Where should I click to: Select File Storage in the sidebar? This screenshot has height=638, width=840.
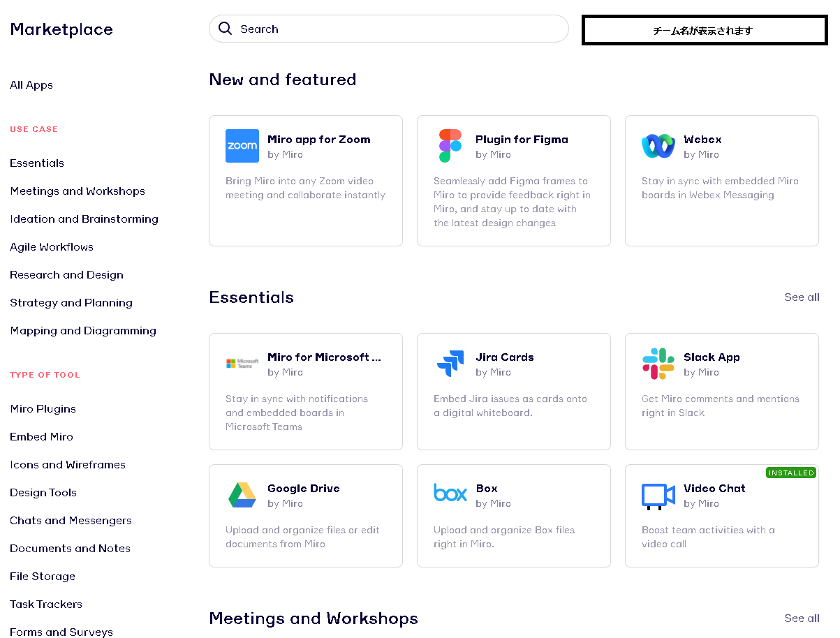tap(43, 577)
